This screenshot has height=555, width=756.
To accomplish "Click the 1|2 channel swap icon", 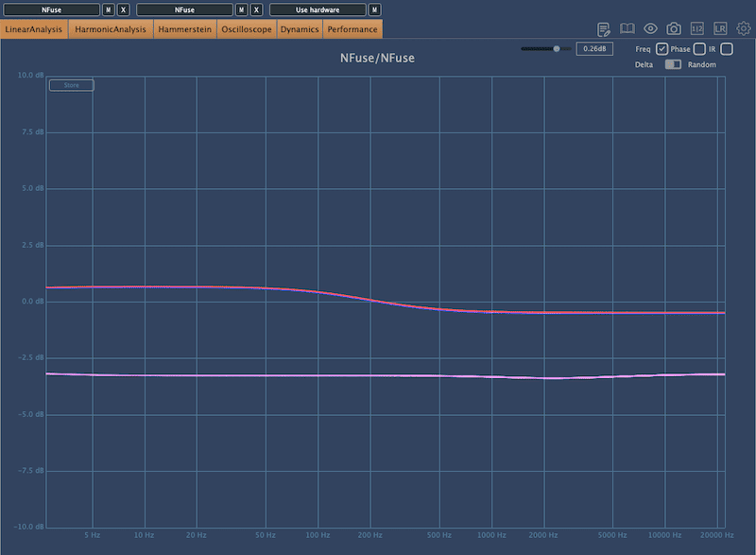I will coord(696,29).
